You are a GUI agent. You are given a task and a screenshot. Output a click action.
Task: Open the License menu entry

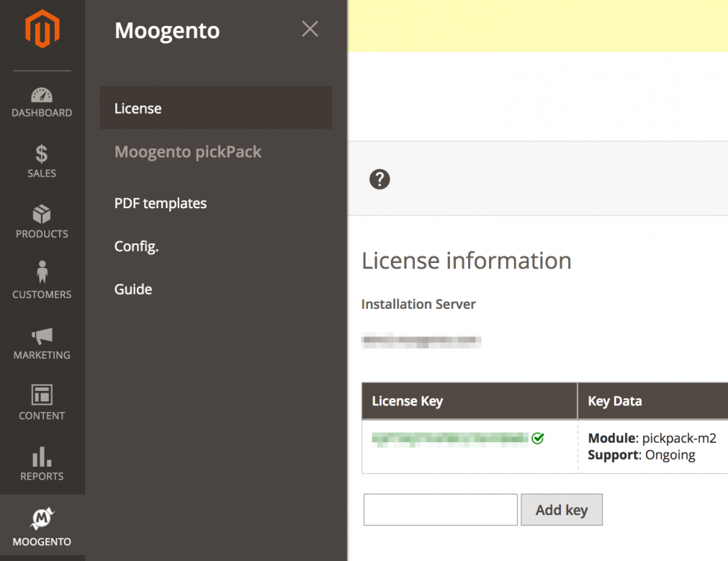pyautogui.click(x=138, y=108)
